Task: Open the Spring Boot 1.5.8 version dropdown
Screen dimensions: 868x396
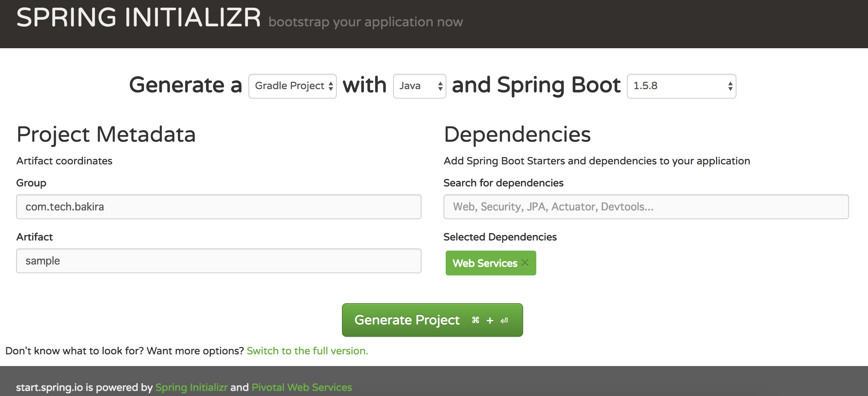Action: pyautogui.click(x=681, y=86)
